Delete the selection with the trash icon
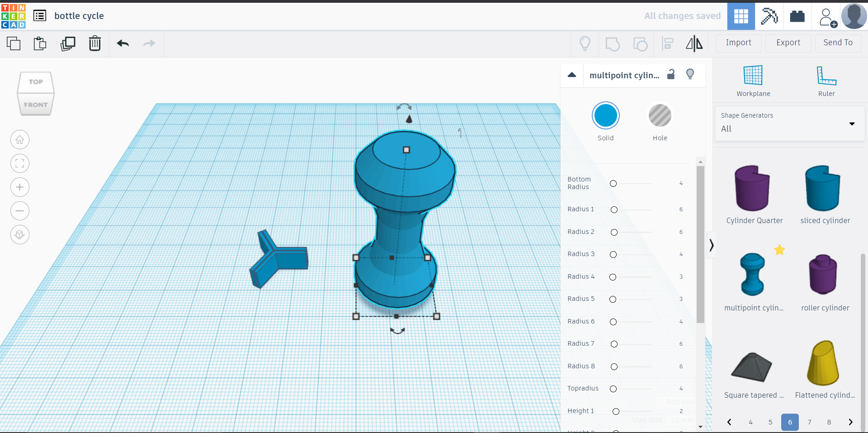This screenshot has width=868, height=433. (95, 43)
